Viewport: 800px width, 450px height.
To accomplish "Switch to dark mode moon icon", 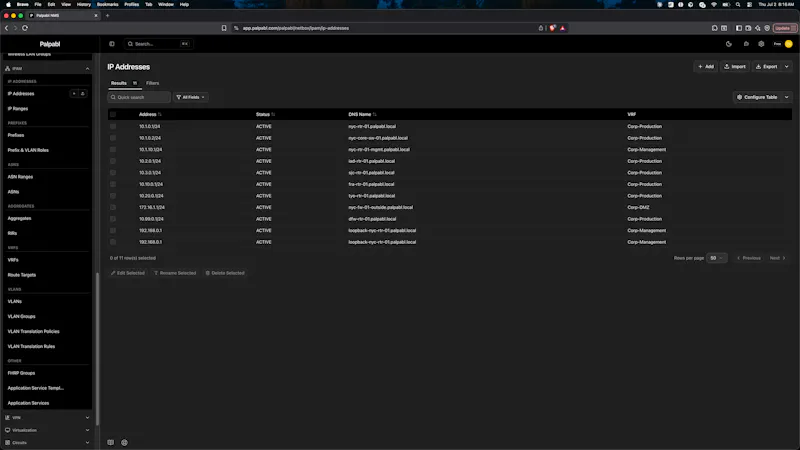I will pyautogui.click(x=729, y=44).
